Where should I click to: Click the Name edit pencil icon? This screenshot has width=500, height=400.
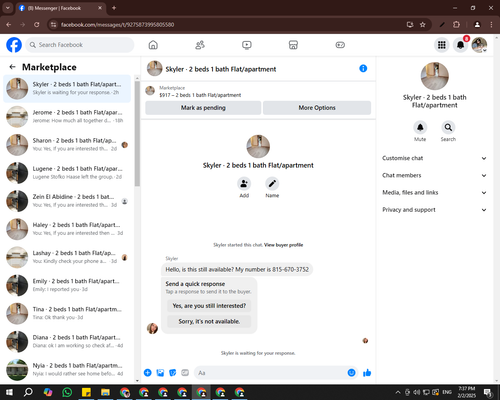(272, 184)
